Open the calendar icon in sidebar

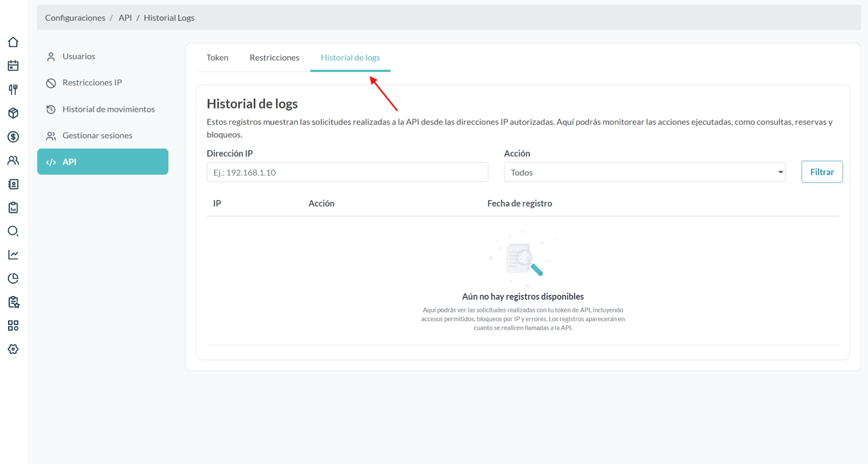[x=14, y=66]
